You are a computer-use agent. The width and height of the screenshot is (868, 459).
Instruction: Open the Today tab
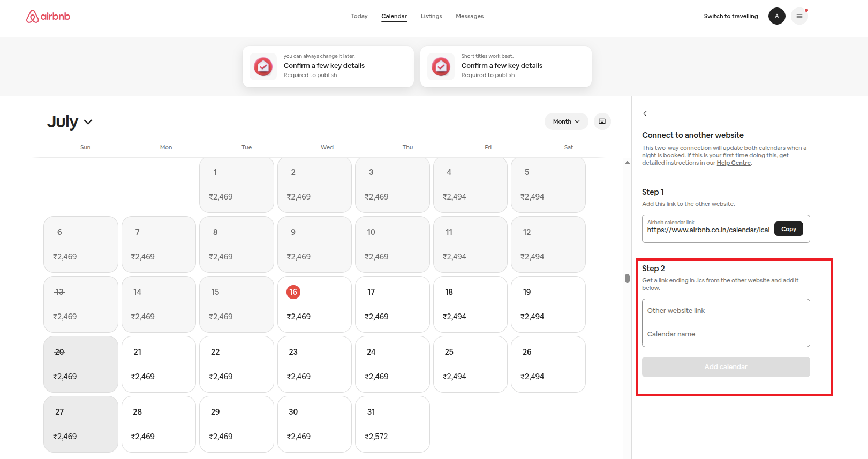click(x=359, y=16)
